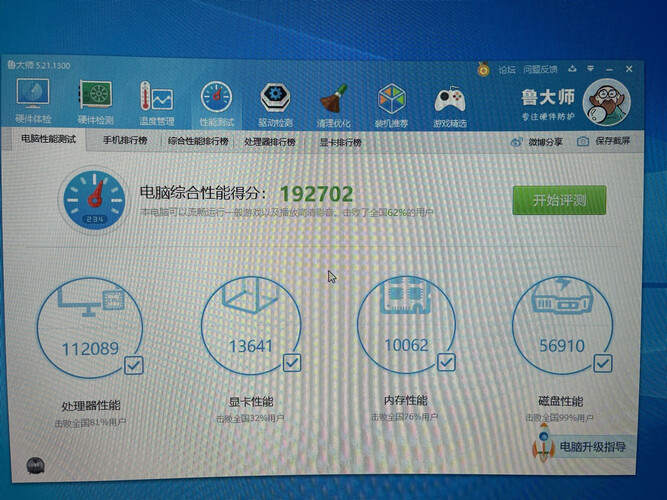The height and width of the screenshot is (500, 667).
Task: Click the 保存截屏 camera icon
Action: pos(583,142)
